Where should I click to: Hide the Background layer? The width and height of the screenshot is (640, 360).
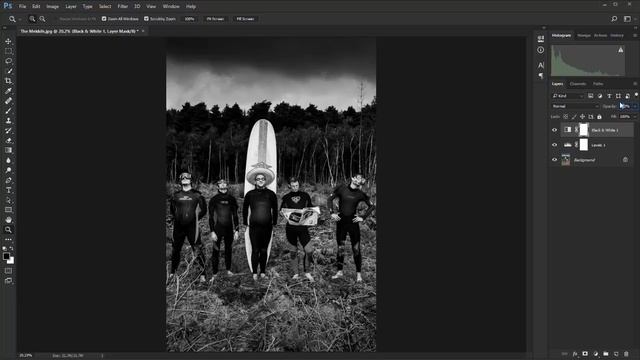point(554,160)
